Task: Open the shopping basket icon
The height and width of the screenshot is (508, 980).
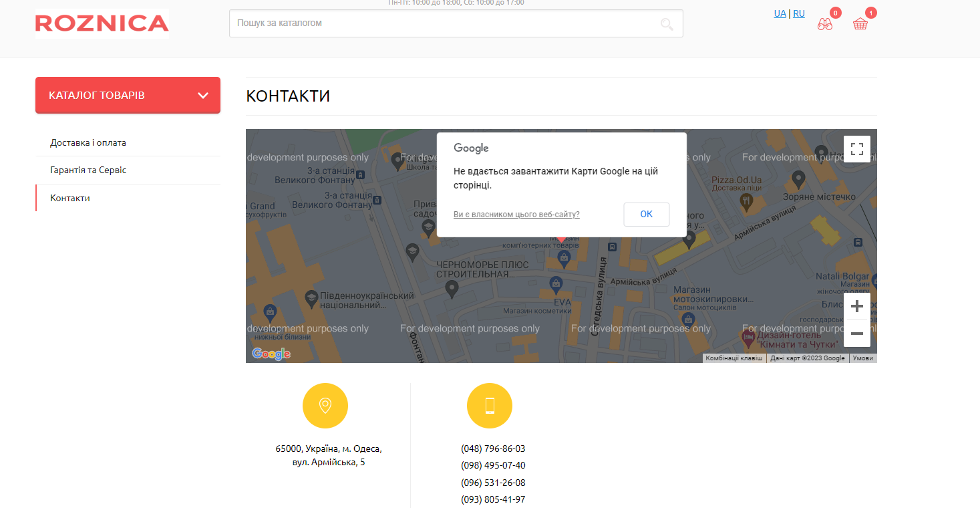Action: [860, 24]
